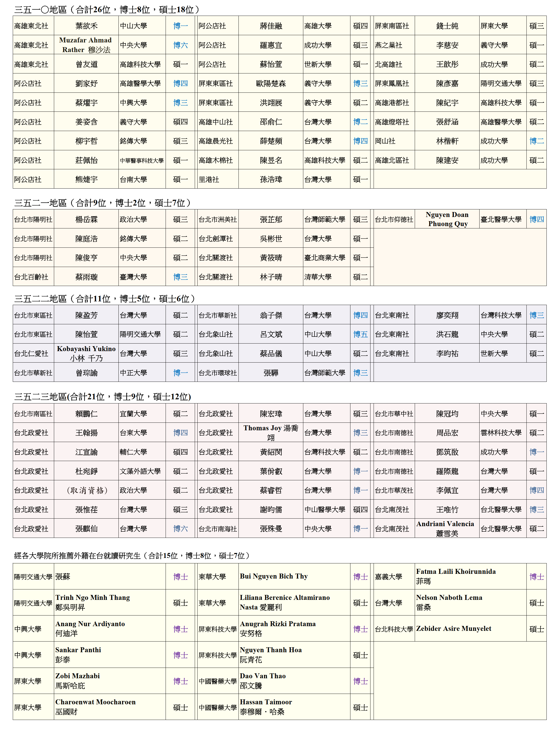Select the name "Zebider Asire Munyelet"
Viewport: 560px width, 740px height.
pyautogui.click(x=454, y=628)
